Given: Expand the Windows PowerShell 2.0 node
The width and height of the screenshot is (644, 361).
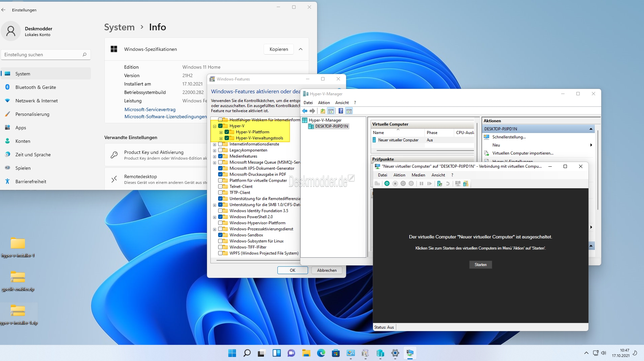Looking at the screenshot, I should point(214,217).
